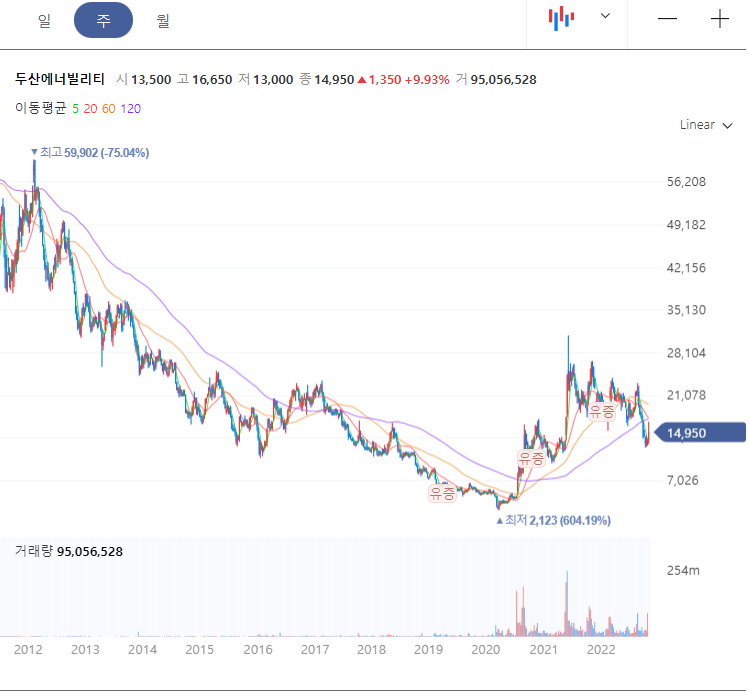The image size is (749, 692).
Task: Open the Linear scale dropdown
Action: point(706,125)
